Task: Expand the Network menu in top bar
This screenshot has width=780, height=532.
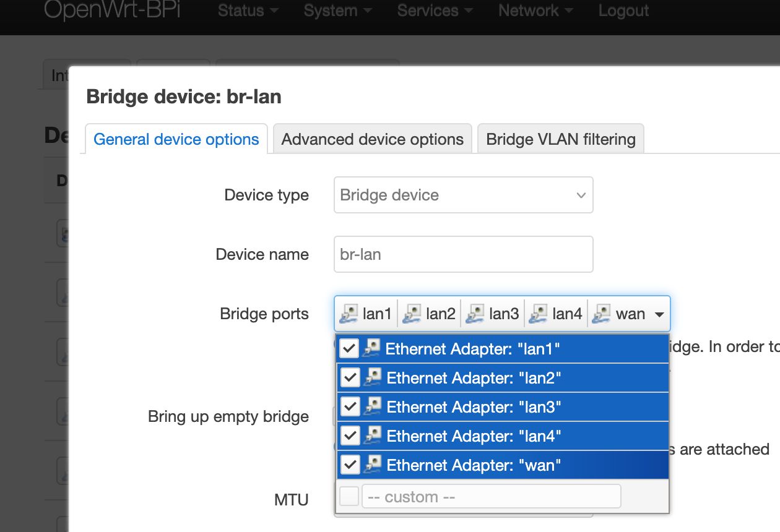Action: [x=535, y=11]
